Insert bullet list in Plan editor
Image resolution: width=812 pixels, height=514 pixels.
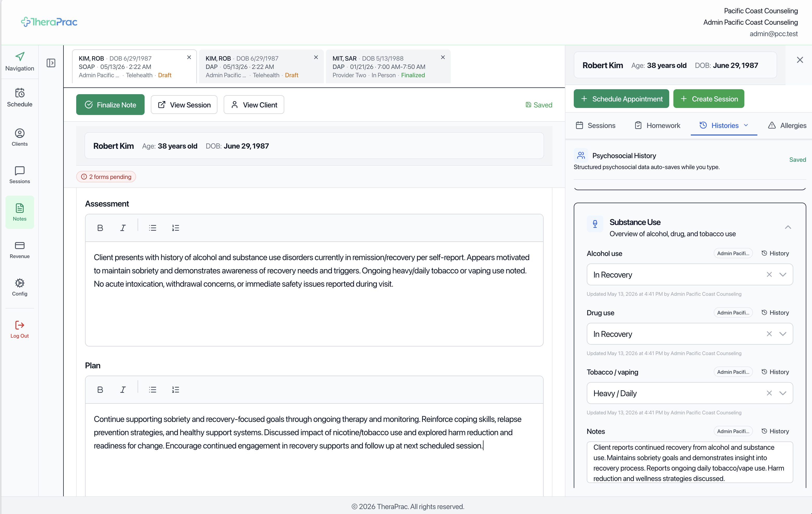[153, 390]
